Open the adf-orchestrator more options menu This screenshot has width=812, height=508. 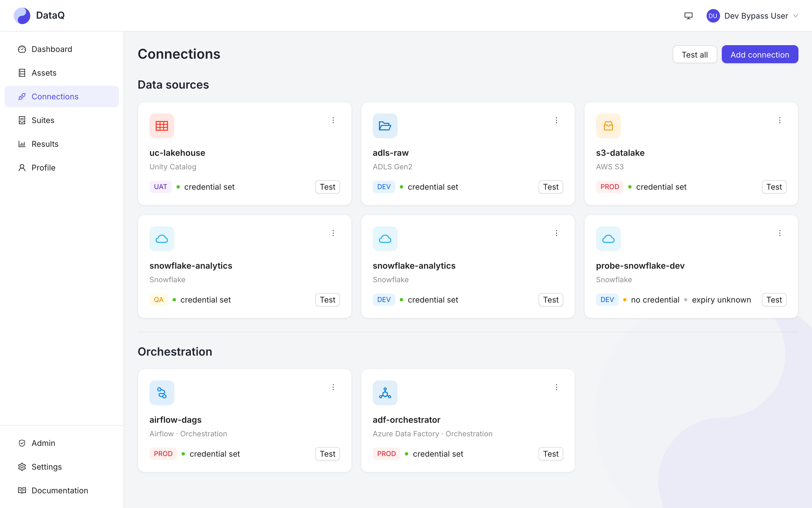pos(556,387)
